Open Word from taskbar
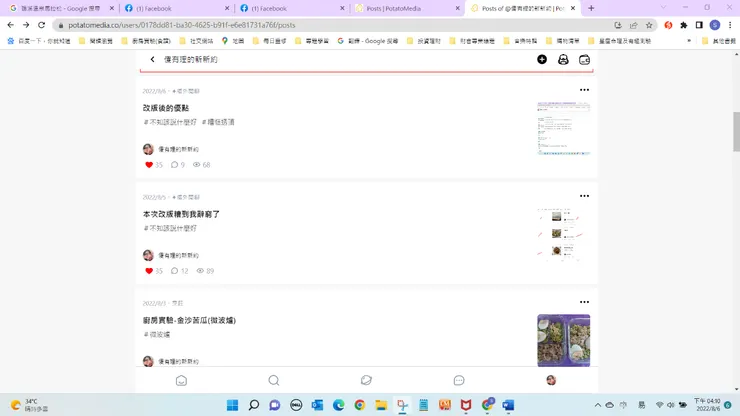740x416 pixels. click(508, 405)
